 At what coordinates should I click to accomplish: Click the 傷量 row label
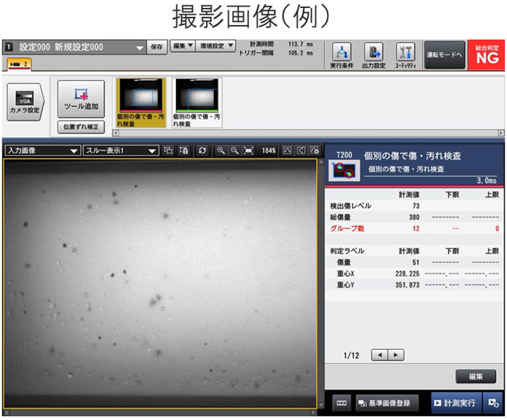[344, 263]
